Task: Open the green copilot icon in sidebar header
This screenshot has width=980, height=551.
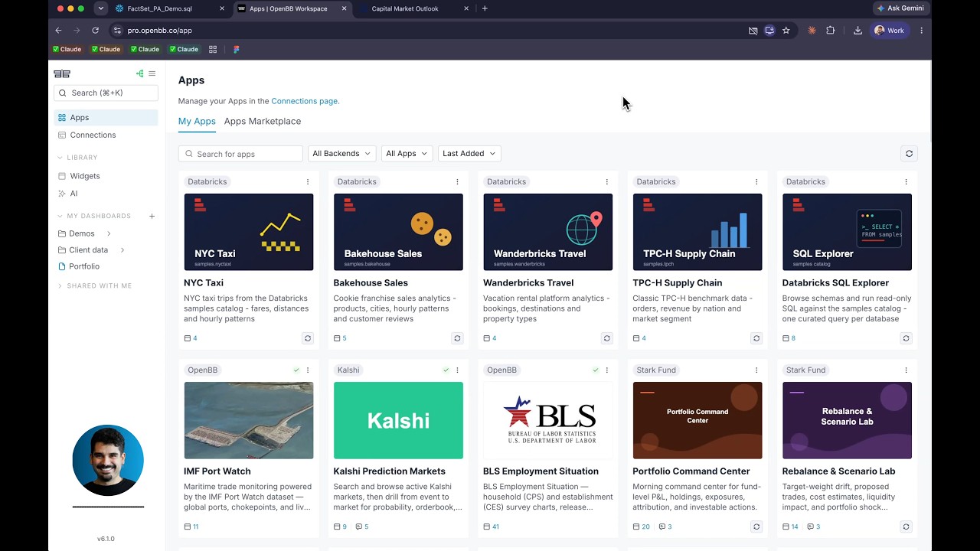Action: tap(139, 74)
